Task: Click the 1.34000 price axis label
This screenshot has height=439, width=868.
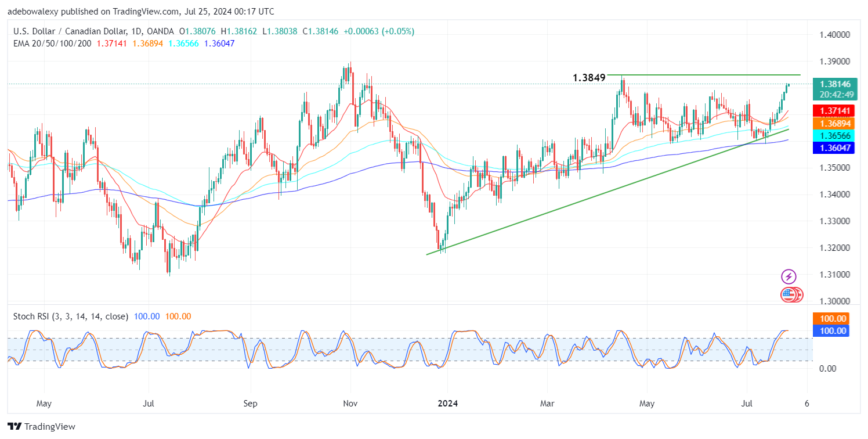Action: tap(835, 195)
